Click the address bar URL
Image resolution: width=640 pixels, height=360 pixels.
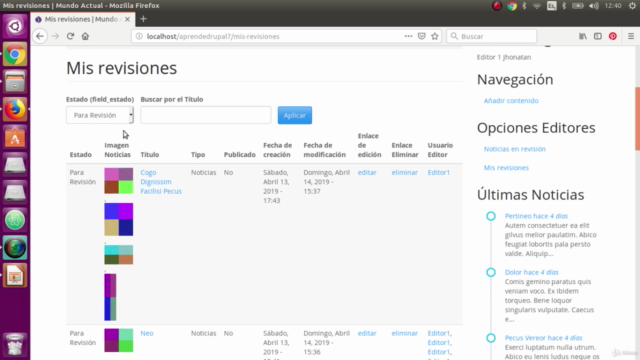click(x=213, y=36)
